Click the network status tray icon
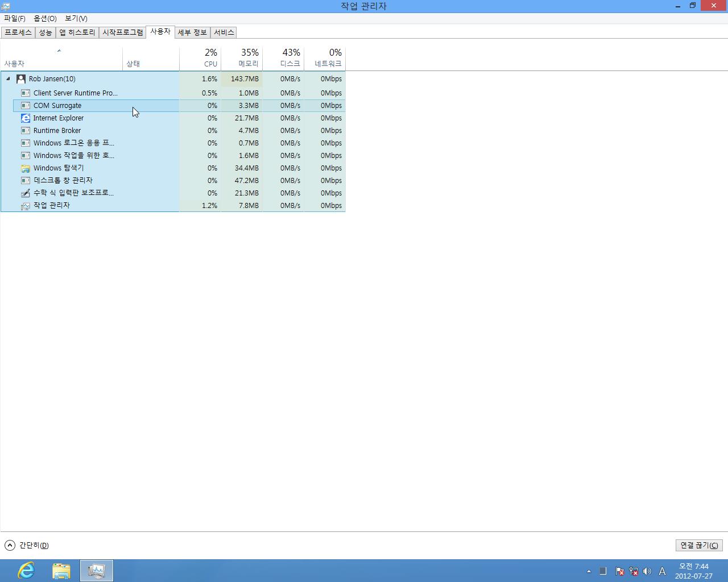The height and width of the screenshot is (582, 728). (x=633, y=571)
